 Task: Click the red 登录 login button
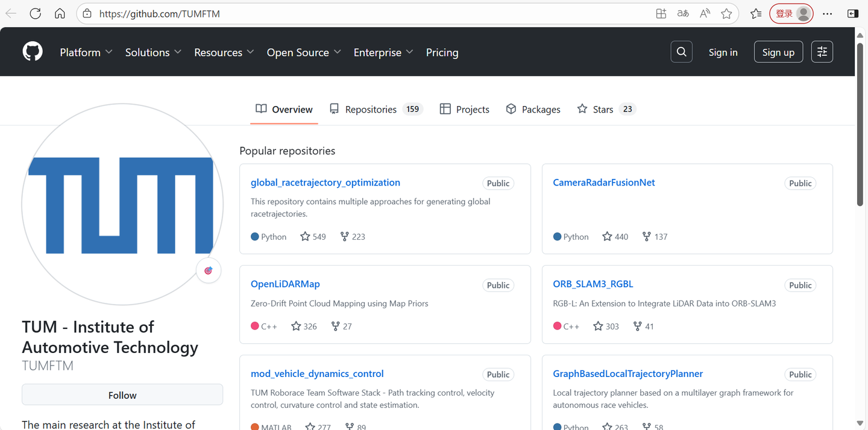(791, 13)
